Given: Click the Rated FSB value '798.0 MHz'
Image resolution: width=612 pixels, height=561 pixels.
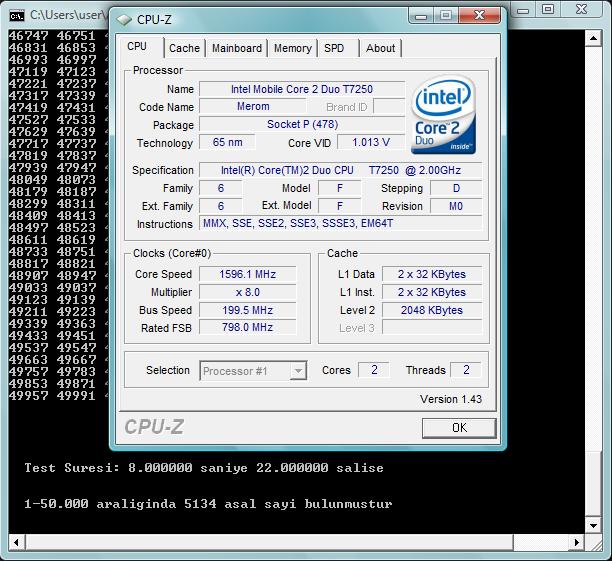Looking at the screenshot, I should click(247, 327).
